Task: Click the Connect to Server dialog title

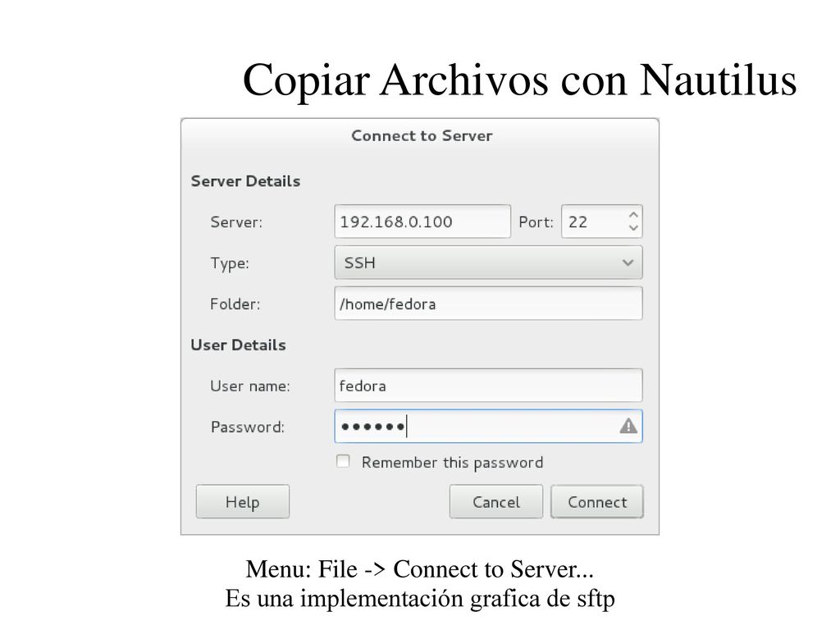Action: pos(422,135)
